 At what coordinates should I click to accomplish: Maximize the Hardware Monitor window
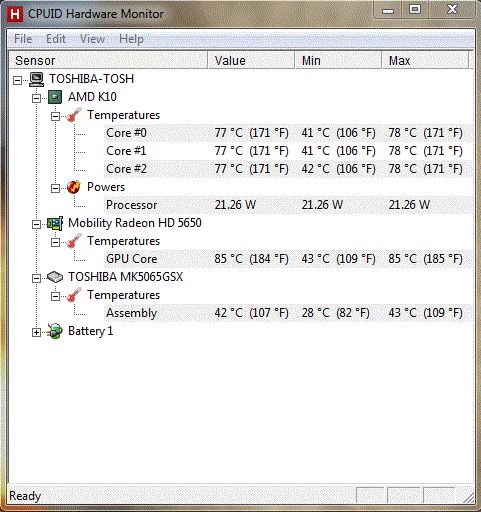click(415, 9)
